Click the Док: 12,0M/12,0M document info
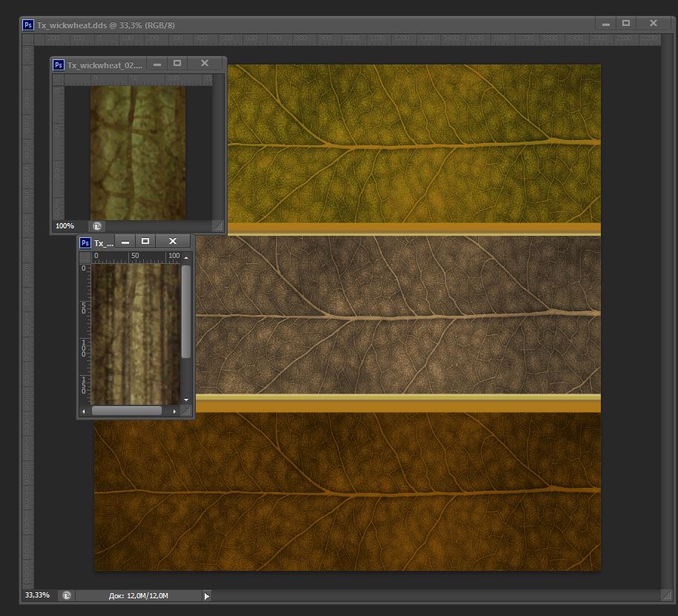The width and height of the screenshot is (678, 616). [x=139, y=595]
